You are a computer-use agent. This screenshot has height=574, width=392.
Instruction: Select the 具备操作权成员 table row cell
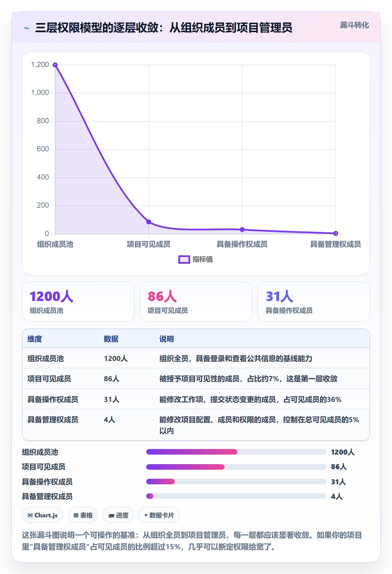point(53,399)
